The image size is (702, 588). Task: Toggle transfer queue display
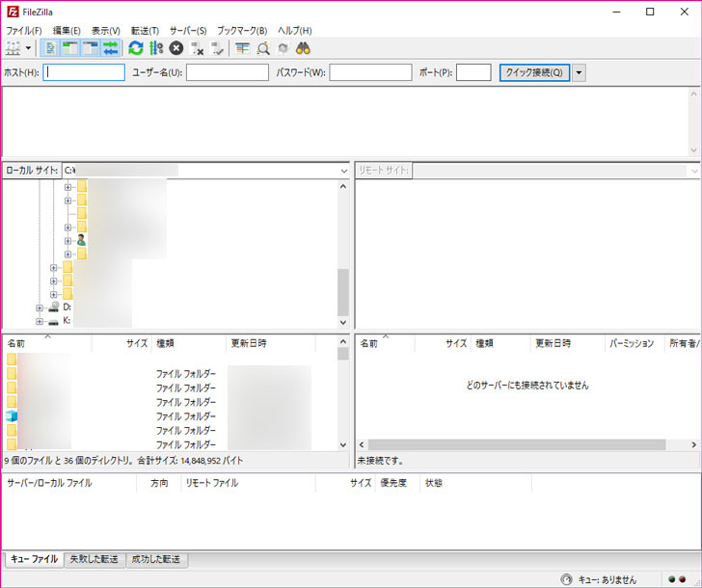pyautogui.click(x=111, y=48)
